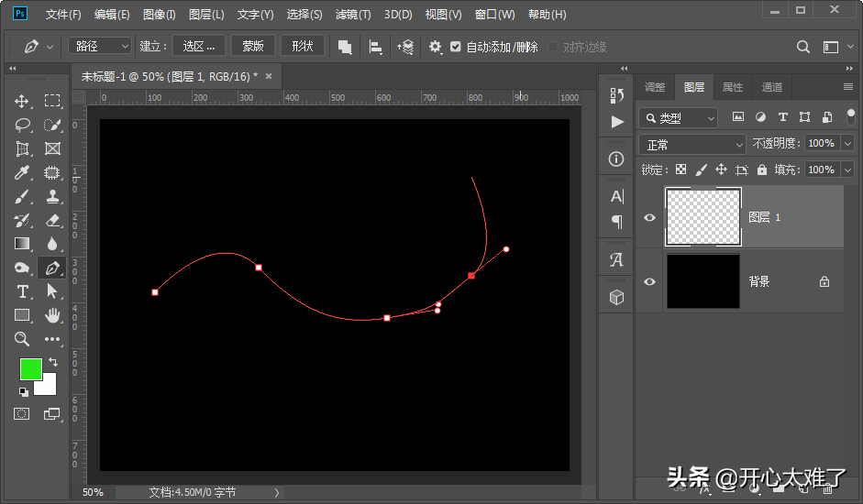Select the Move tool
This screenshot has height=504, width=863.
pyautogui.click(x=22, y=101)
